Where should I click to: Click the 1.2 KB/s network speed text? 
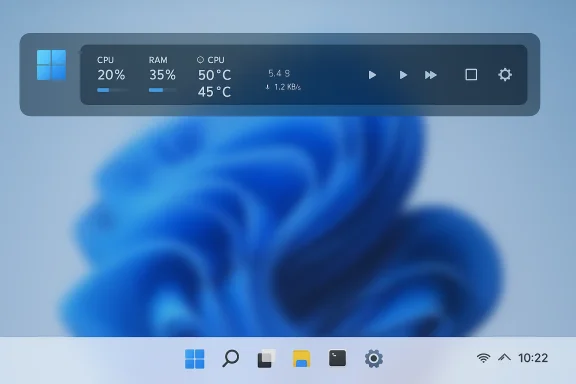(x=288, y=87)
